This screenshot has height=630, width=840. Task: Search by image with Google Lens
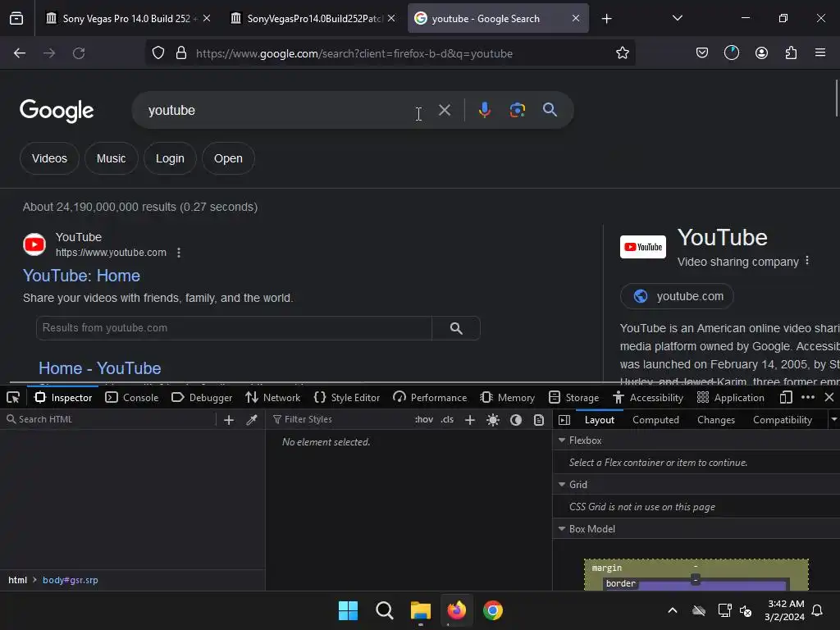tap(517, 110)
